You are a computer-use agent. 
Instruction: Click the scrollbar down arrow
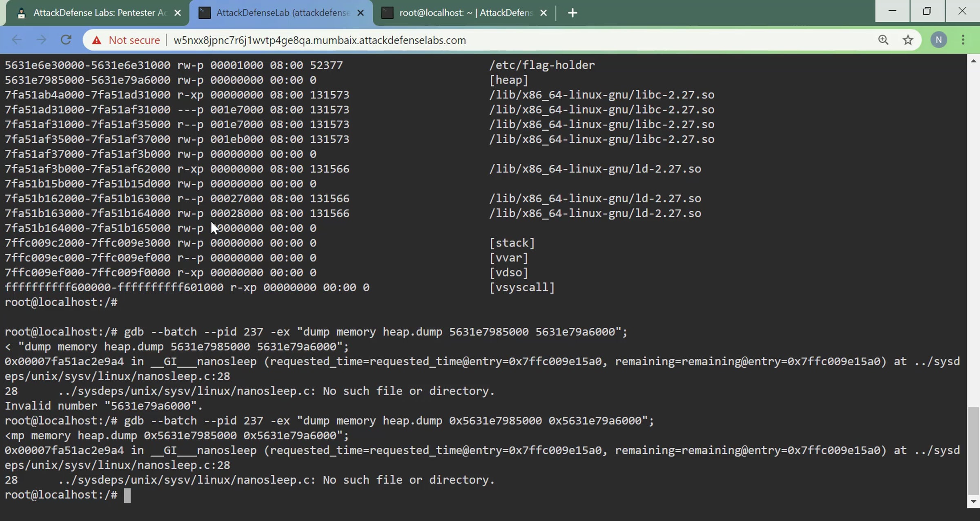click(973, 501)
